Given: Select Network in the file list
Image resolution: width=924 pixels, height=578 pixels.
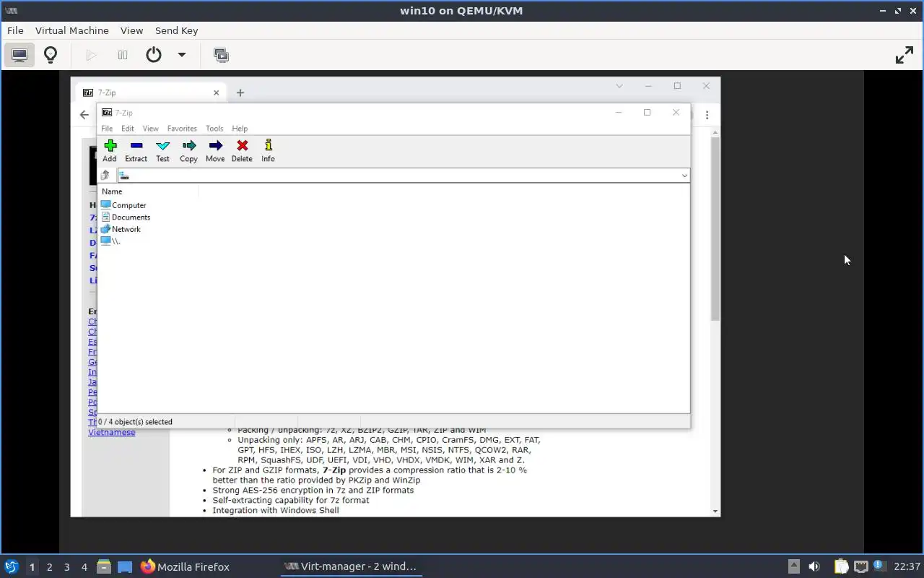Looking at the screenshot, I should click(x=121, y=229).
